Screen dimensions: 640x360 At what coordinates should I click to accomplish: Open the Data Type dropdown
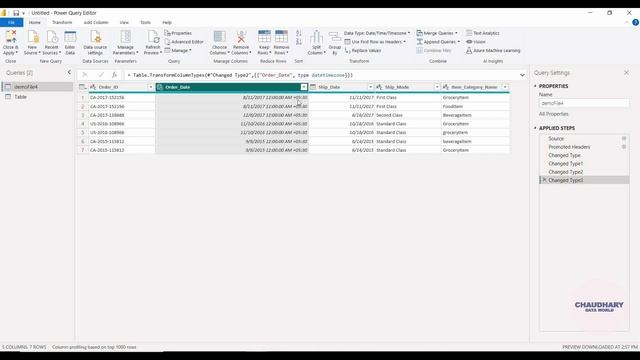(x=377, y=33)
